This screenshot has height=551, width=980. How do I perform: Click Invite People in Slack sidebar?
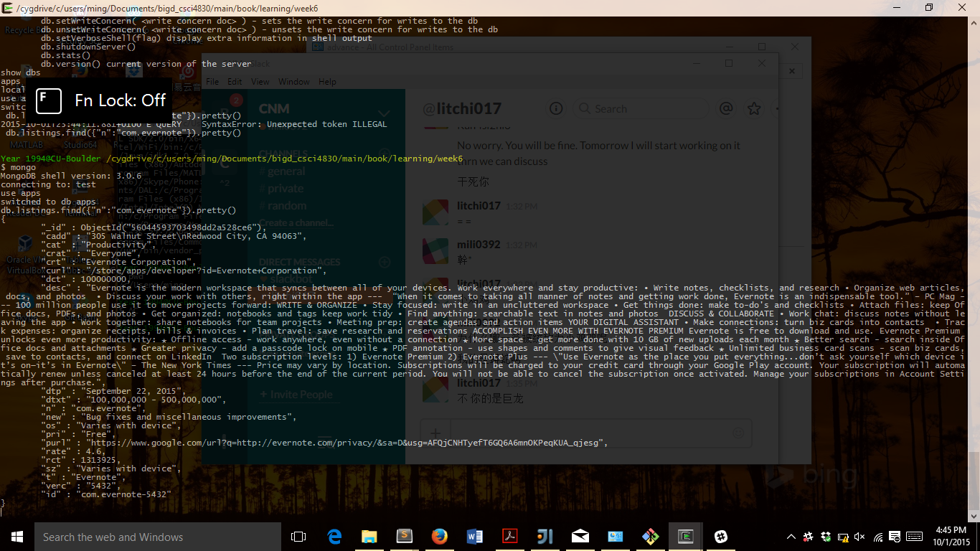[x=296, y=395]
